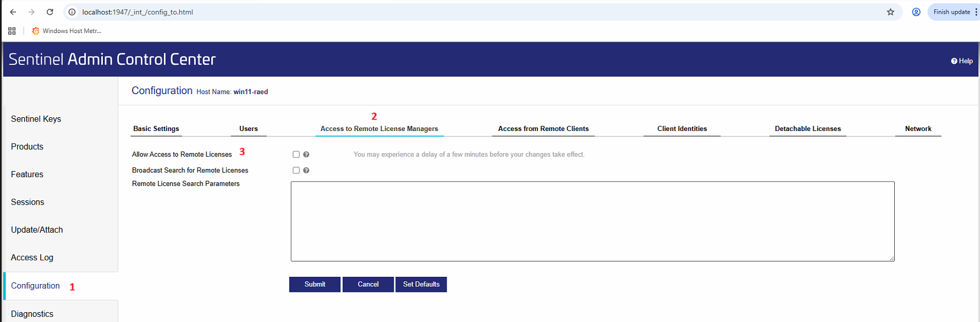Click the browser forward arrow
980x322 pixels.
point(31,12)
